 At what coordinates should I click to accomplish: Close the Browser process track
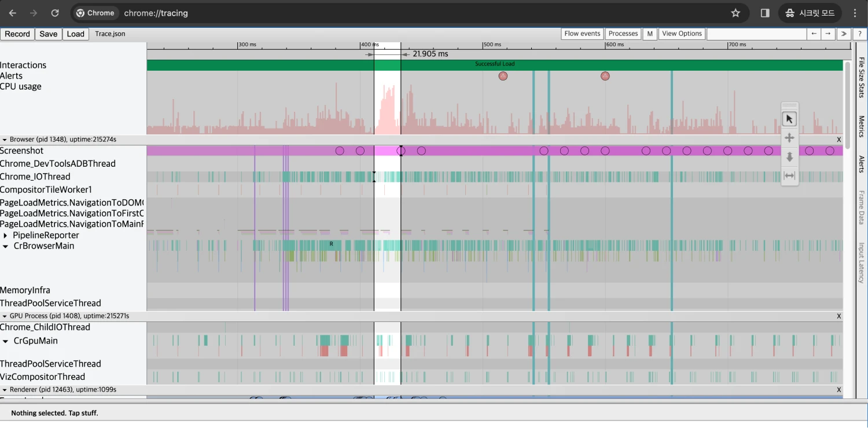tap(838, 140)
